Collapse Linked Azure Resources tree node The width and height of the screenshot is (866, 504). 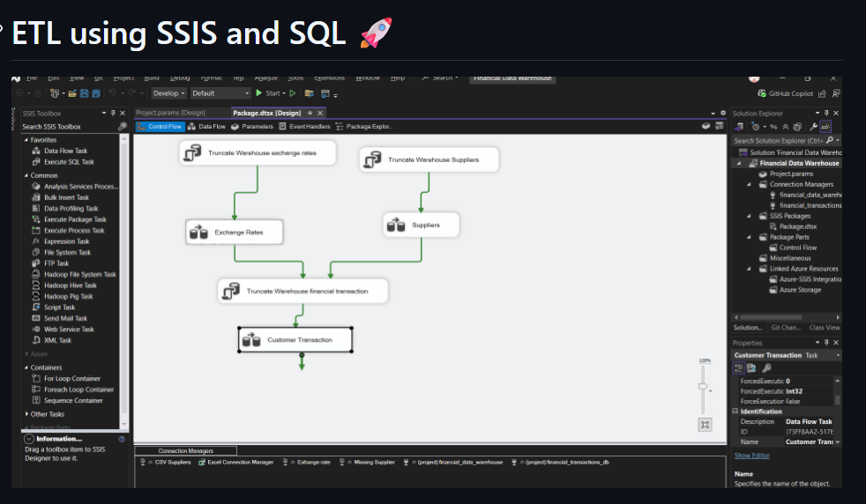tap(749, 269)
